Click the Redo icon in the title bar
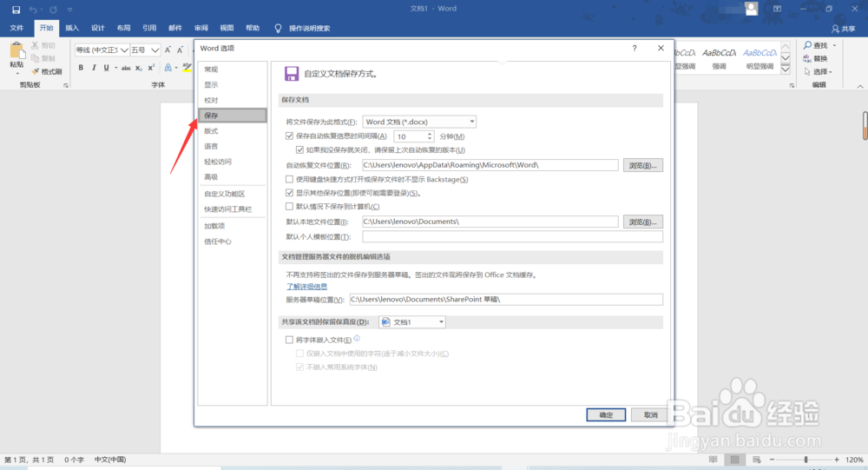 pyautogui.click(x=53, y=10)
